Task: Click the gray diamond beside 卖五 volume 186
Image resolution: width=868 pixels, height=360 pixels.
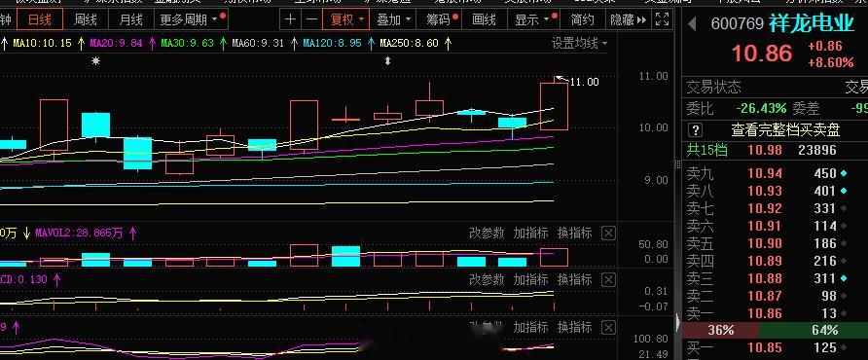Action: click(x=844, y=243)
